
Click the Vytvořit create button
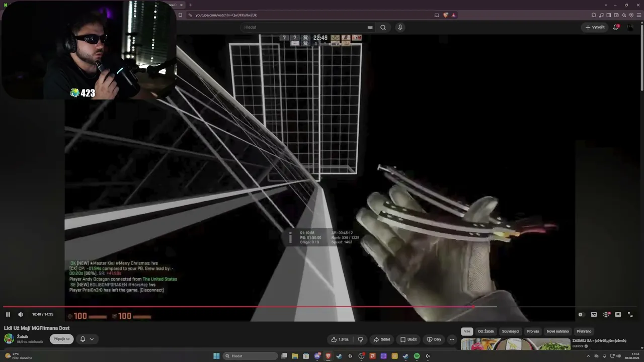coord(595,27)
